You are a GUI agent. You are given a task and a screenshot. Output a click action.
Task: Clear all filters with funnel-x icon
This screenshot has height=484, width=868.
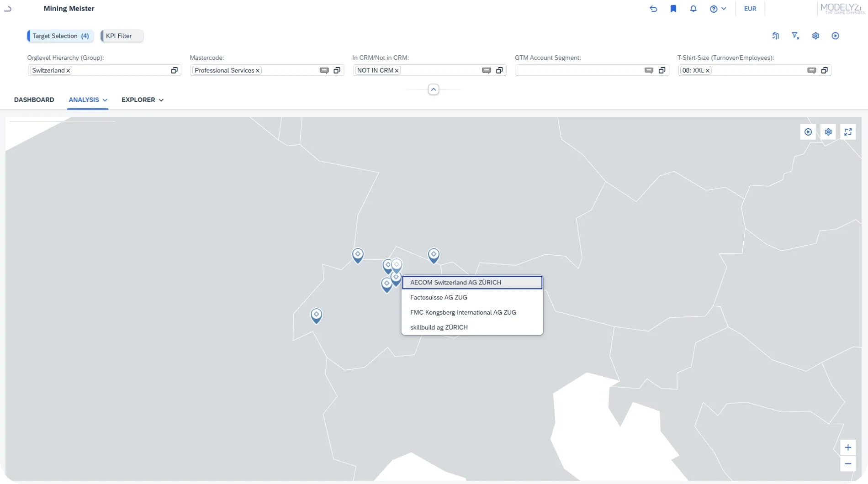click(795, 36)
